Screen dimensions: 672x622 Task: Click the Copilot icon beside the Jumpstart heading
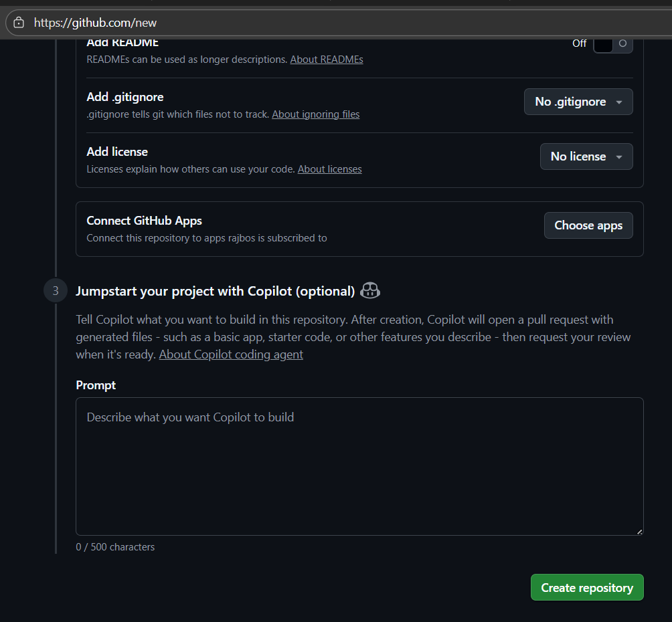point(369,290)
